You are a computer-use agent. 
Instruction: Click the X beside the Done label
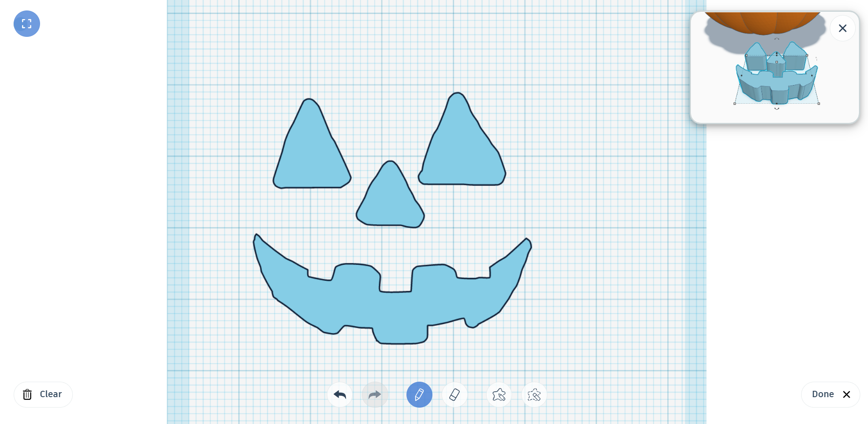click(x=847, y=394)
